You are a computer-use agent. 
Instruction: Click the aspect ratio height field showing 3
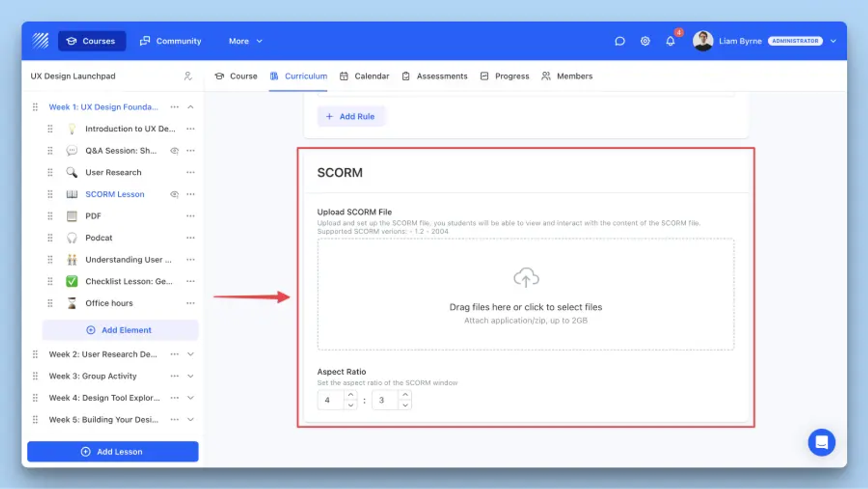(385, 400)
